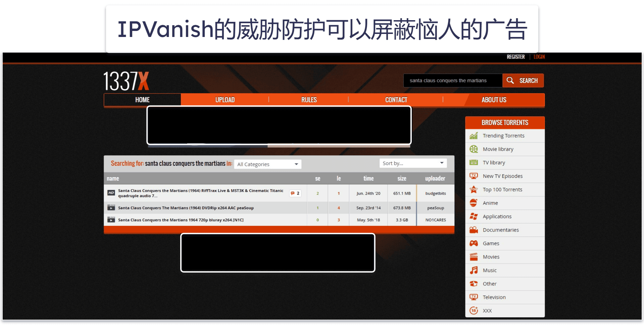Click video icon beside 720p bluray torrent
Screen dimensions: 644x325
[x=111, y=220]
